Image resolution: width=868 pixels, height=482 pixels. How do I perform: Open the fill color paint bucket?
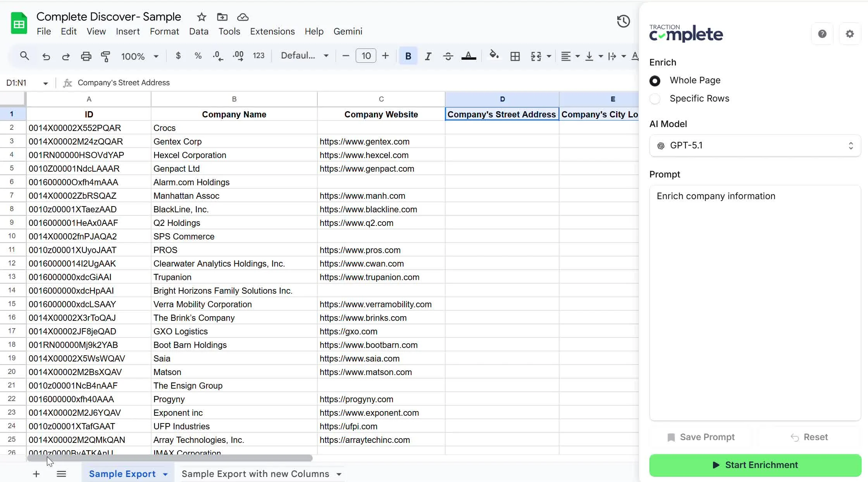tap(494, 55)
